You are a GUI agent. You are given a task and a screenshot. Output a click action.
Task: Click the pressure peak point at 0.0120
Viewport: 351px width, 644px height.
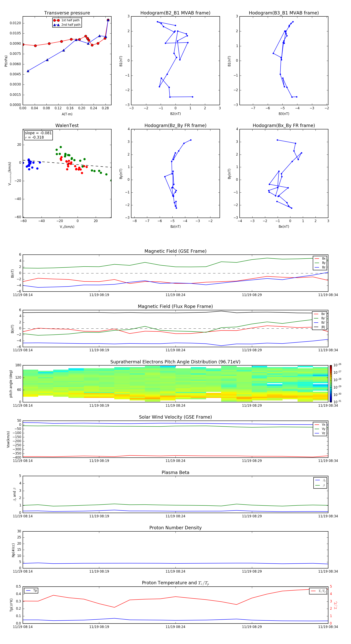(108, 20)
